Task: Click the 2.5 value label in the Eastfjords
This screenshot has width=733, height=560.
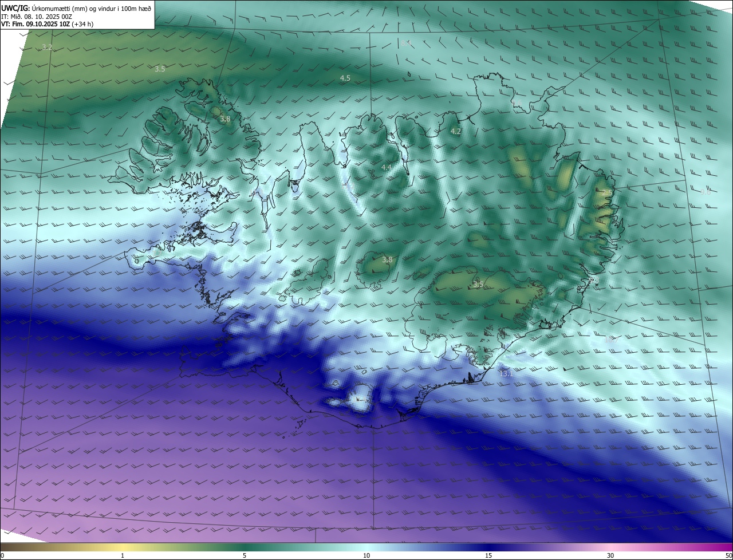Action: [608, 192]
